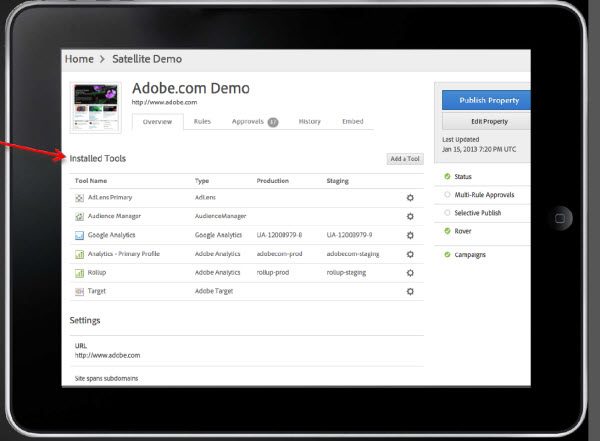Image resolution: width=600 pixels, height=441 pixels.
Task: Toggle the Rover status check
Action: click(447, 231)
